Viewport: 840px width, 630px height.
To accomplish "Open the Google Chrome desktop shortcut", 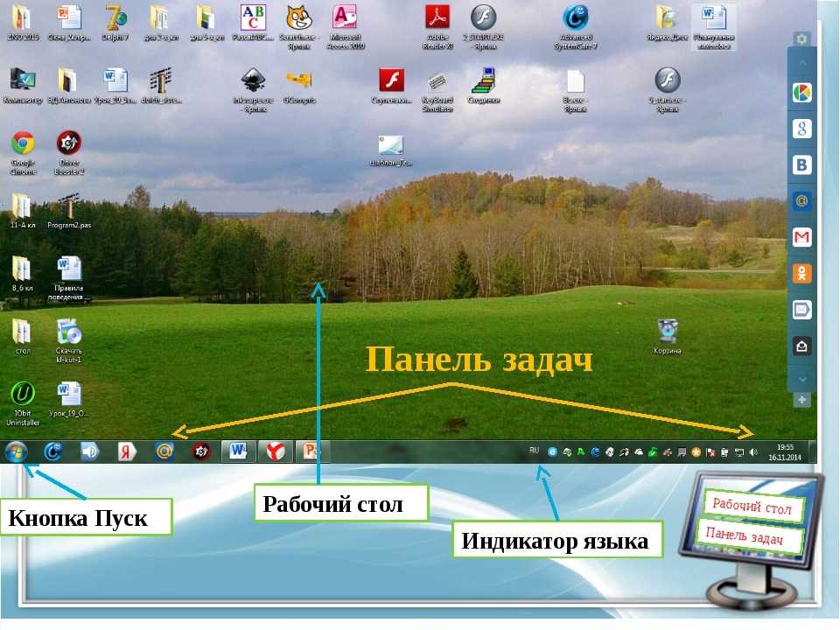I will (x=23, y=143).
